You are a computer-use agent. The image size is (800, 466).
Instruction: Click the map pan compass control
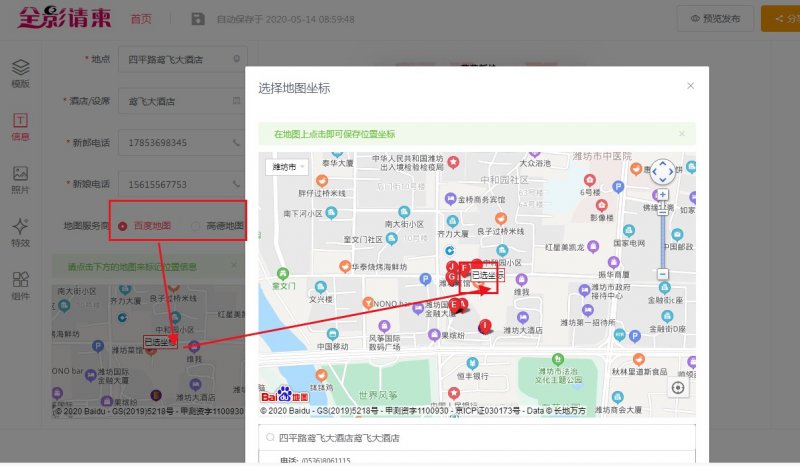663,172
